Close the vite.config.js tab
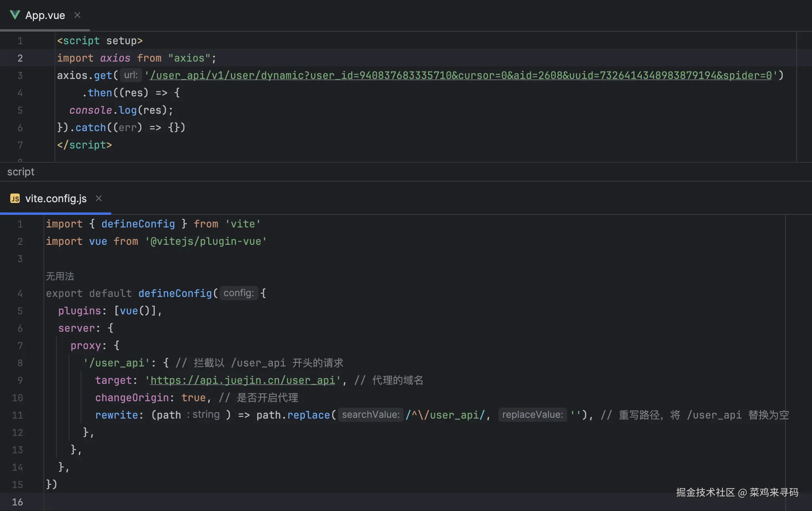The width and height of the screenshot is (812, 511). point(99,198)
